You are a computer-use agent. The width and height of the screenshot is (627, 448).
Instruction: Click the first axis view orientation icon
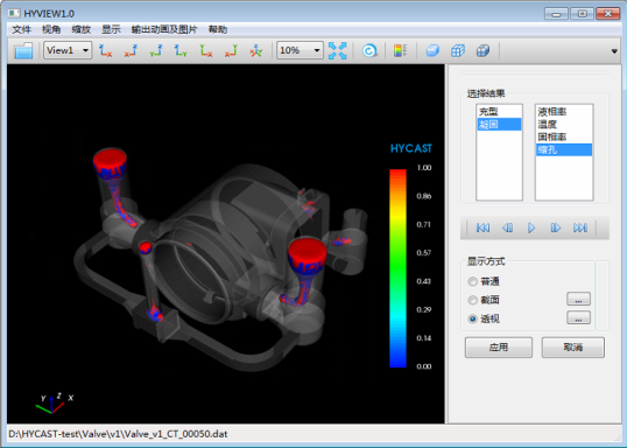[x=105, y=50]
